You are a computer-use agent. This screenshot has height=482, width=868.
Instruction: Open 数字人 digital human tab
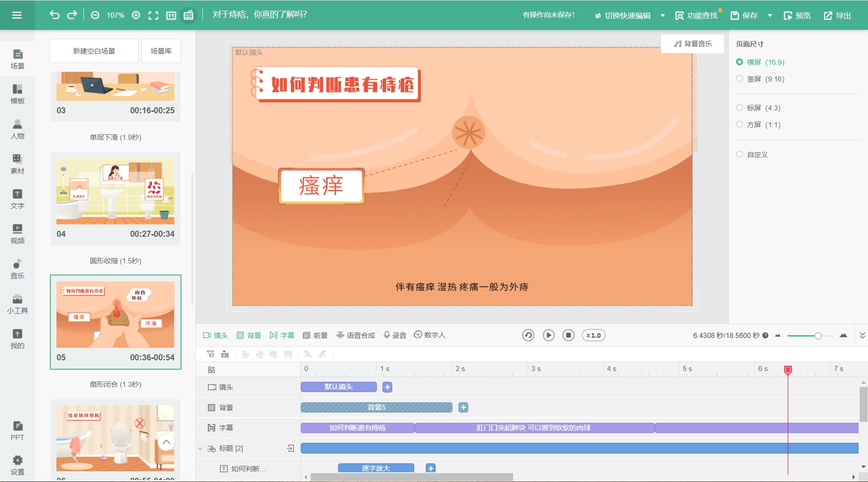pos(430,335)
